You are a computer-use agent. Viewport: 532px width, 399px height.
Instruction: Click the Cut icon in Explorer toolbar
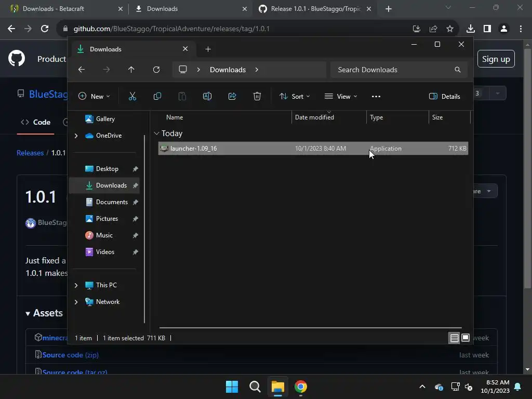pos(132,96)
